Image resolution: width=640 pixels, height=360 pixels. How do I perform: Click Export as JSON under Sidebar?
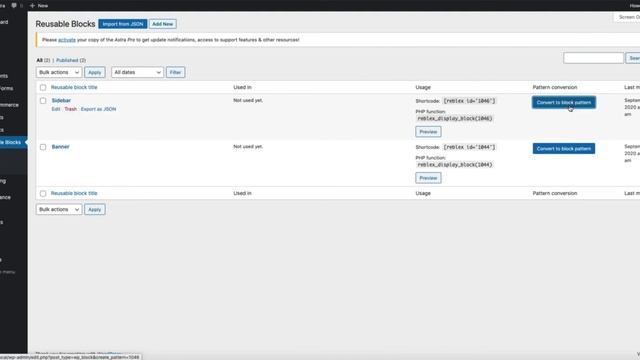(x=98, y=109)
